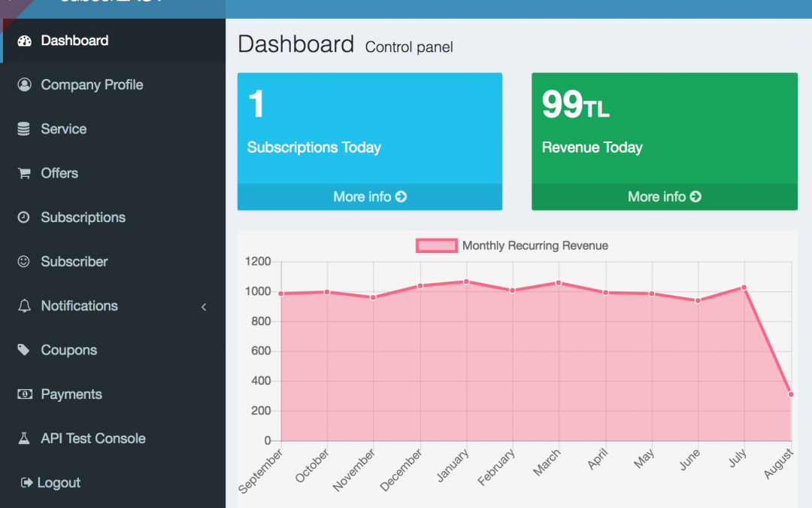The height and width of the screenshot is (508, 812).
Task: Open Service via the database icon
Action: (x=25, y=129)
